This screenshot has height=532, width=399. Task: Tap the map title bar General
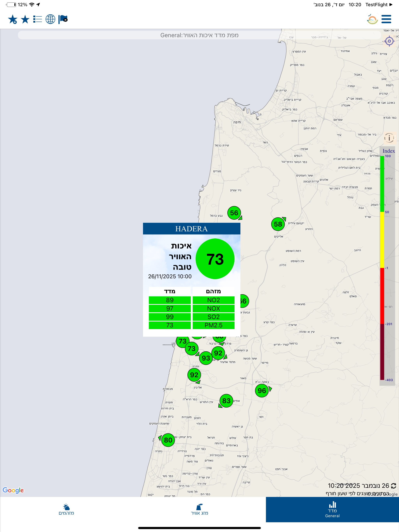click(199, 35)
